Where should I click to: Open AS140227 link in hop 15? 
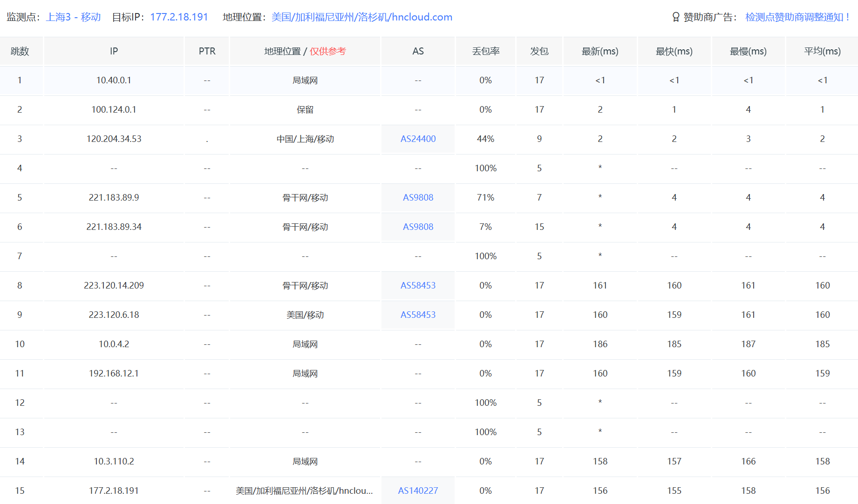418,491
